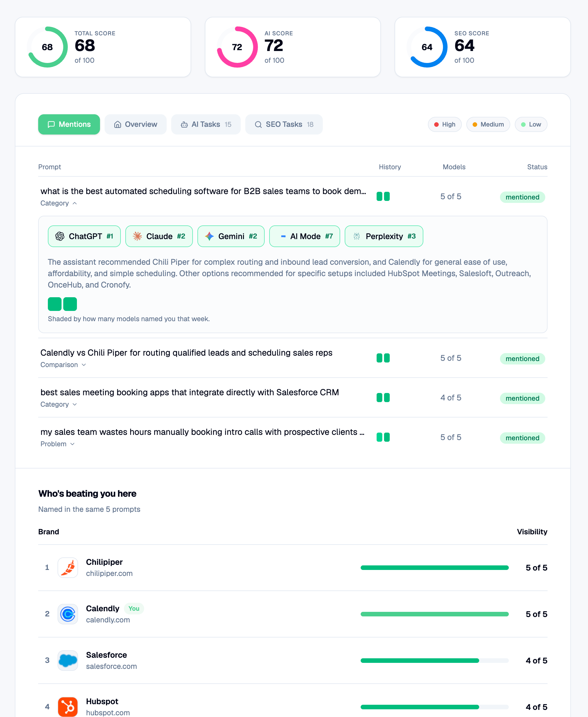Select the Claude #2 model chip

click(x=159, y=236)
